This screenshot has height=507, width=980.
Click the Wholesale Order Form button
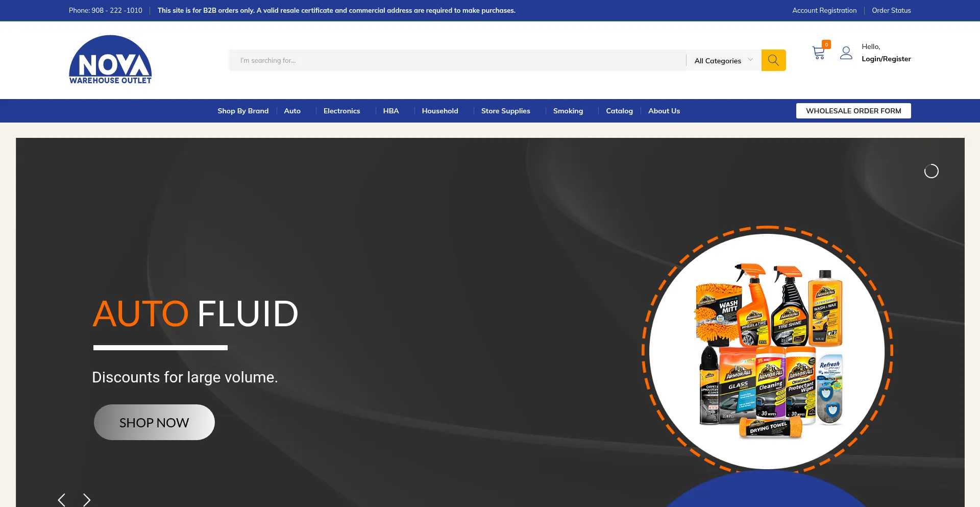pyautogui.click(x=853, y=111)
